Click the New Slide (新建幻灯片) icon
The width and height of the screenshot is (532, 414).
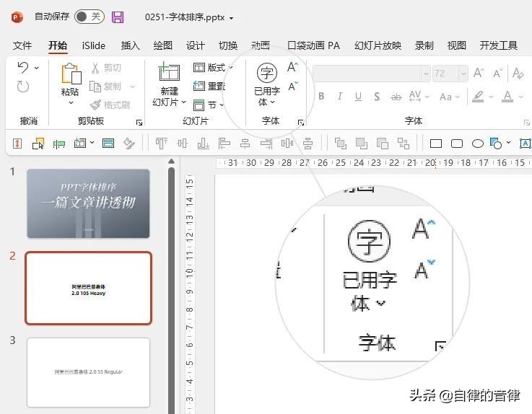click(169, 73)
